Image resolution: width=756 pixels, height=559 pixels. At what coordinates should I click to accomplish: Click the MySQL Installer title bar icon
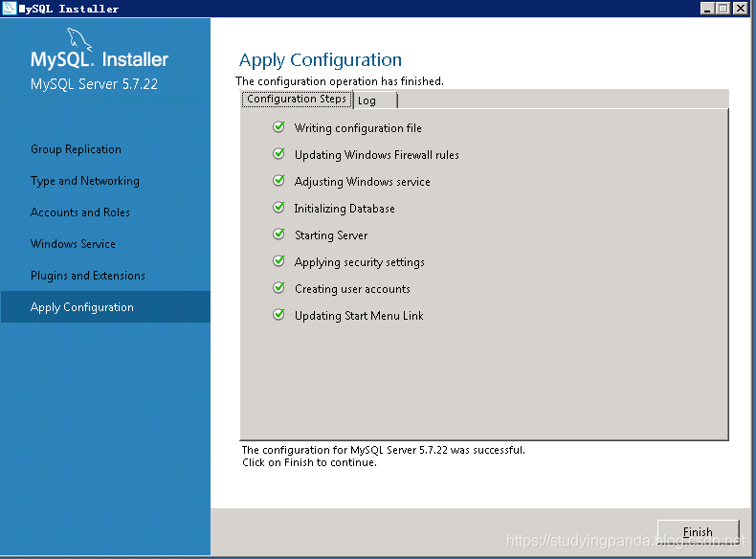pos(10,9)
